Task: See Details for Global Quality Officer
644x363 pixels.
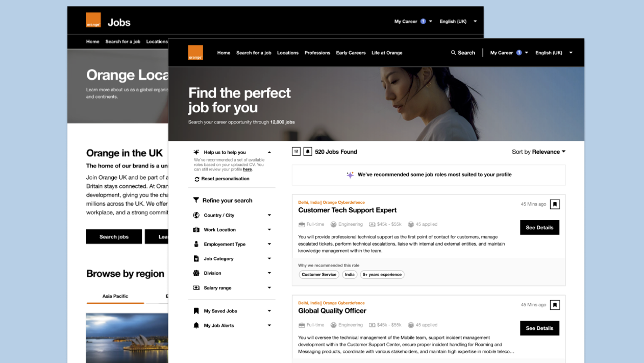Action: coord(539,328)
